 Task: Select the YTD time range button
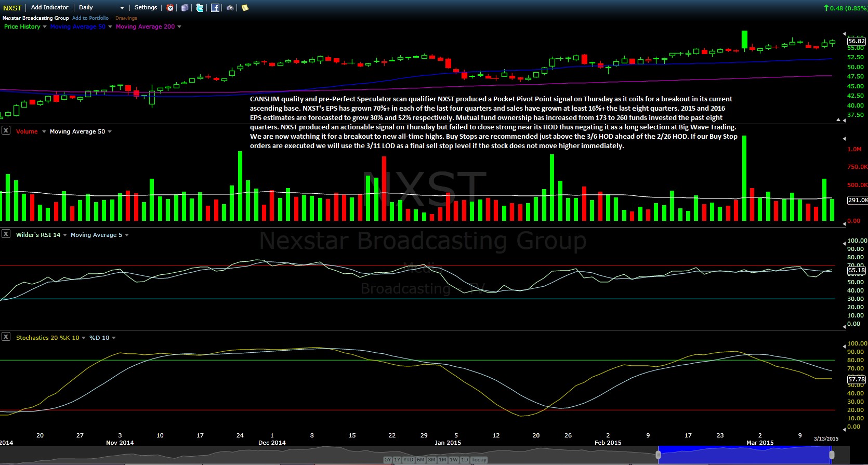pos(408,460)
